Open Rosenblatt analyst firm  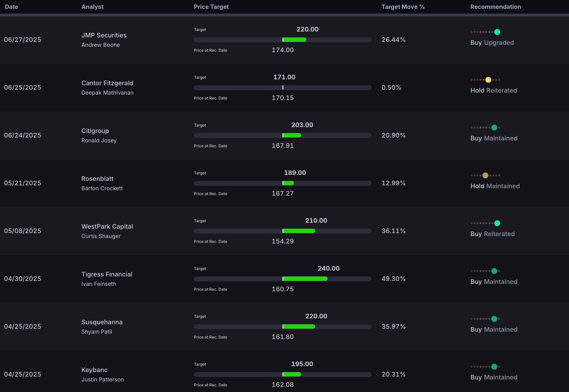pyautogui.click(x=97, y=179)
